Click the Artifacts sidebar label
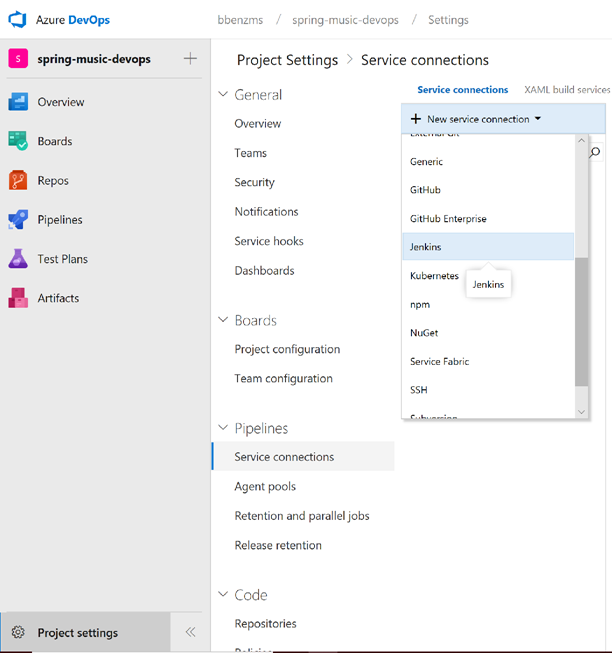This screenshot has width=612, height=653. click(x=58, y=298)
